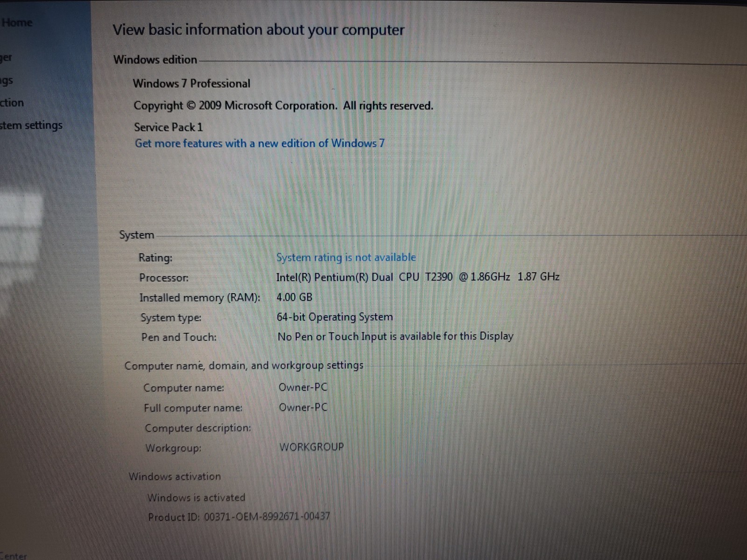This screenshot has width=747, height=560.
Task: Click the Microsoft copyright 2009 line
Action: tap(283, 106)
